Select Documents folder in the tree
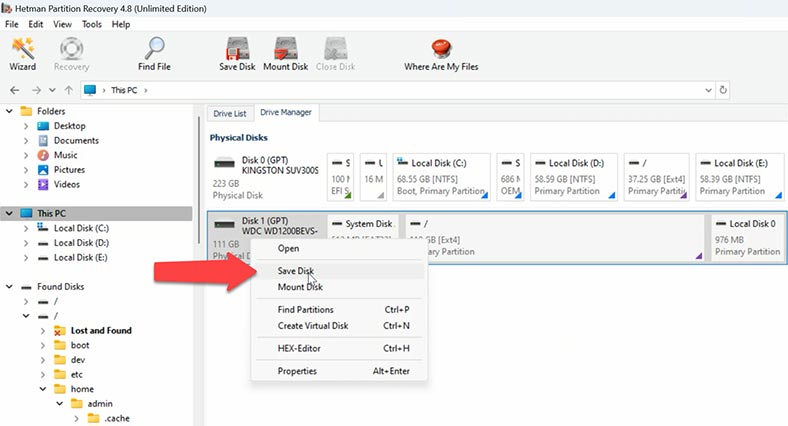The image size is (788, 426). pos(76,140)
